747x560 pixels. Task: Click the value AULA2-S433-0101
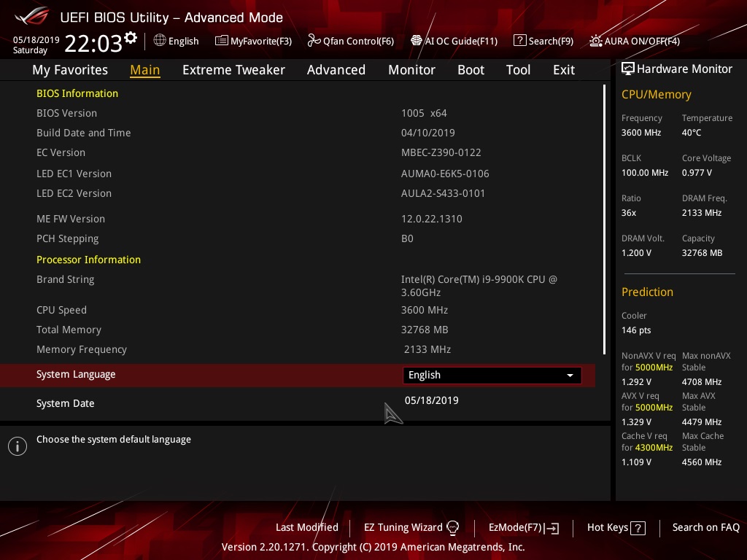[443, 193]
